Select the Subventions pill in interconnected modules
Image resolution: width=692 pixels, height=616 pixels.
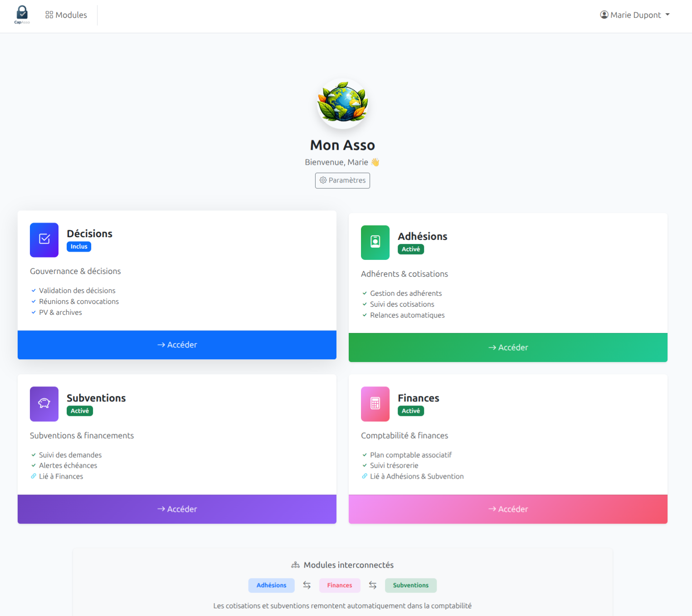(x=410, y=585)
